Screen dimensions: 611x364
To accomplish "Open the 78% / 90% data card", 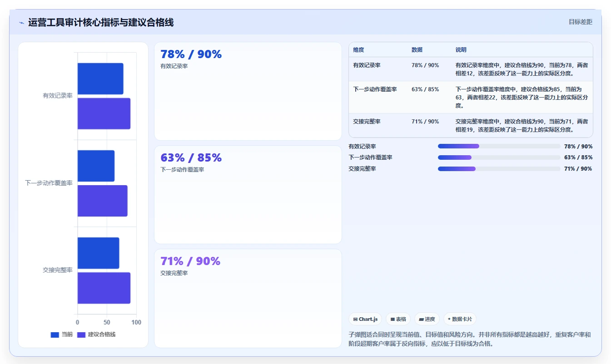I will (x=248, y=91).
